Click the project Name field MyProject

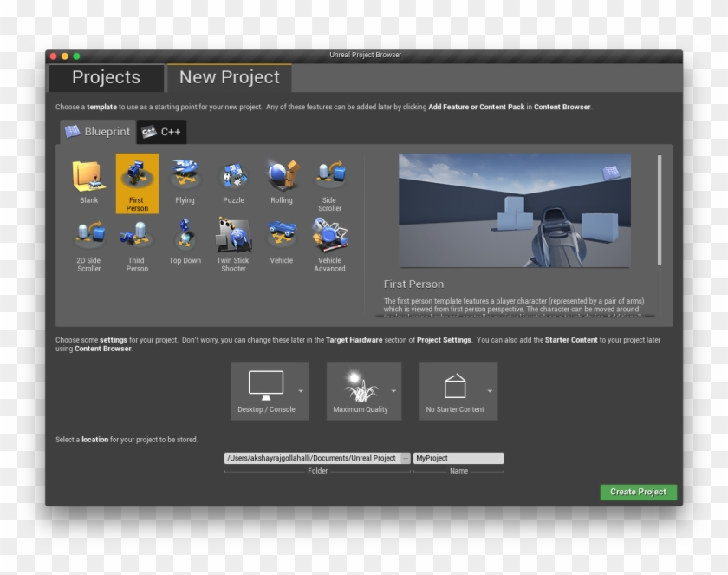[x=458, y=458]
